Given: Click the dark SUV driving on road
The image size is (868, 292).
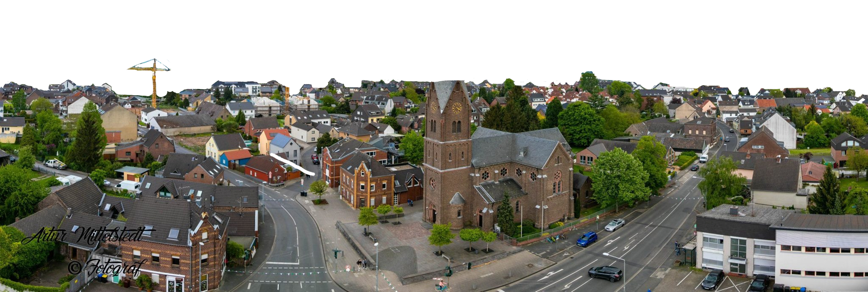Looking at the screenshot, I should tap(605, 273).
